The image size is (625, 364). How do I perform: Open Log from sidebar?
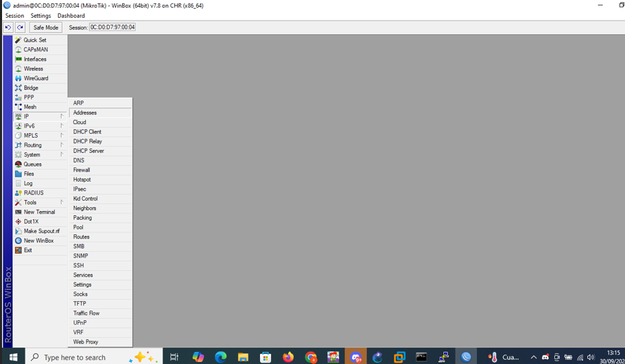[x=40, y=183]
